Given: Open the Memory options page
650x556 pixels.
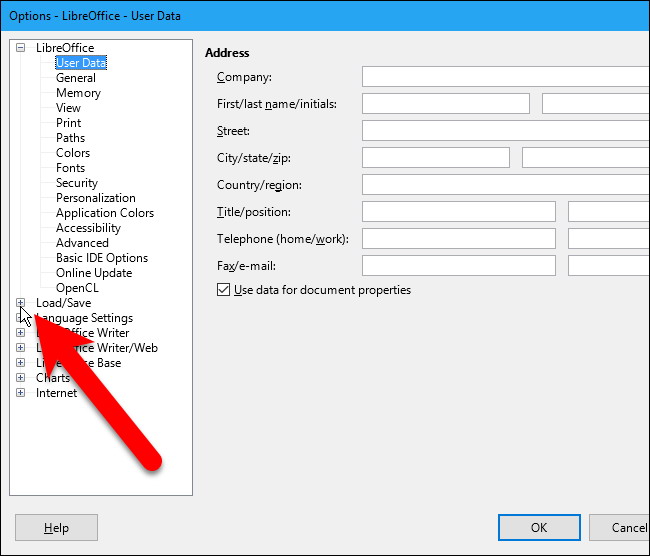Looking at the screenshot, I should click(78, 93).
